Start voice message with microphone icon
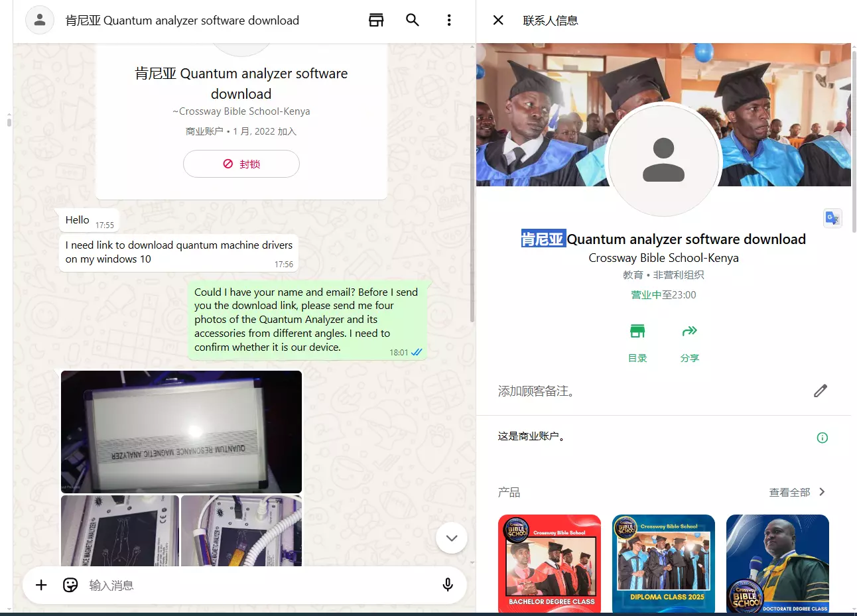The height and width of the screenshot is (616, 857). (x=448, y=585)
